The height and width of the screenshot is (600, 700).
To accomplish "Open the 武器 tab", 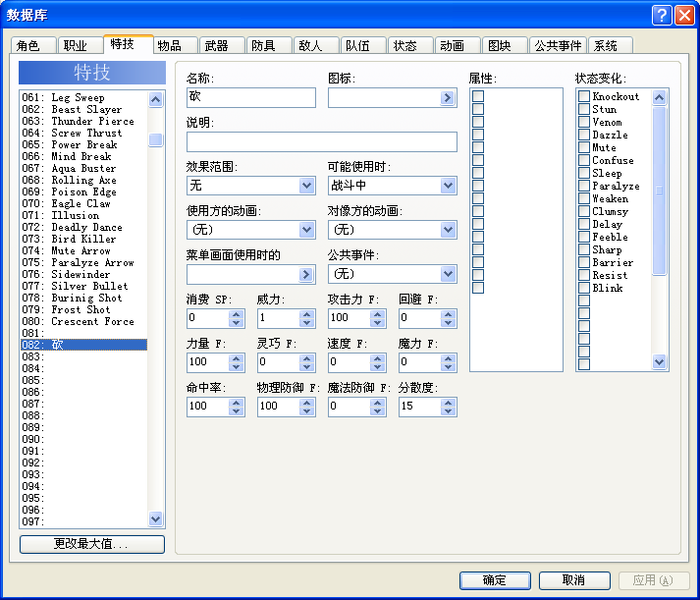I will click(x=222, y=46).
